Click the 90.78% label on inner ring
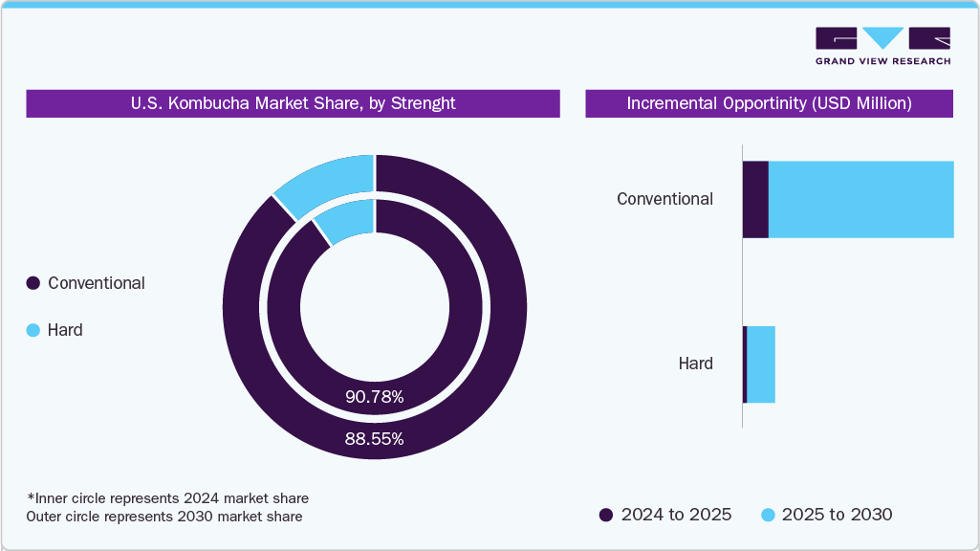The height and width of the screenshot is (551, 980). (375, 396)
